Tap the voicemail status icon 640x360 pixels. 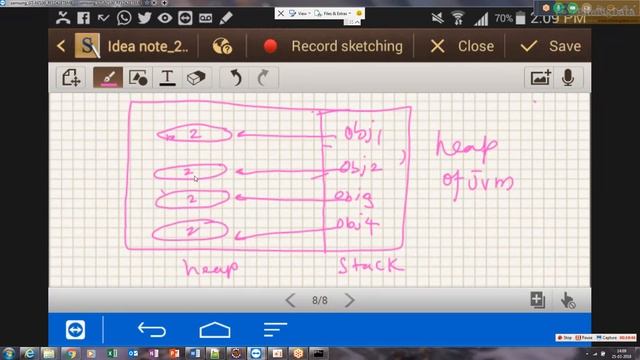[205, 18]
